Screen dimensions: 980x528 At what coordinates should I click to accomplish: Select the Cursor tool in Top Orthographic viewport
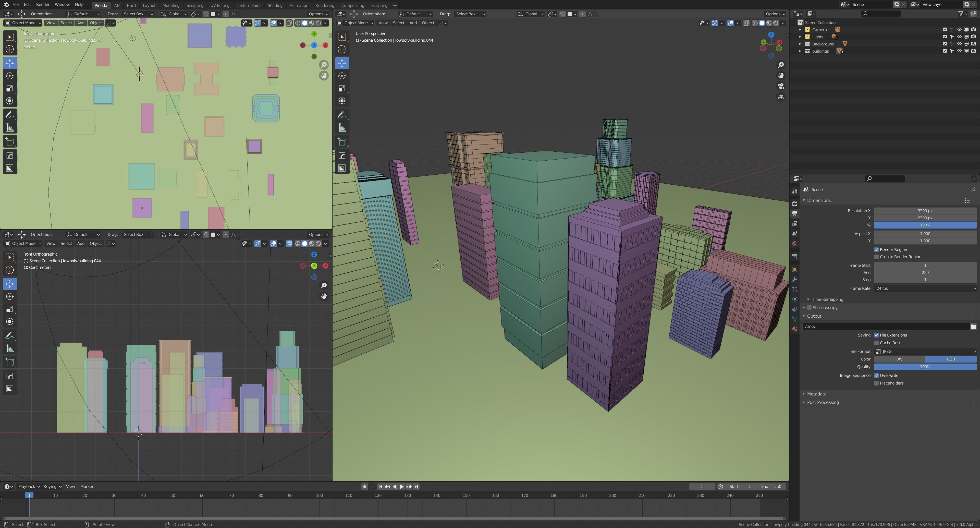[10, 50]
